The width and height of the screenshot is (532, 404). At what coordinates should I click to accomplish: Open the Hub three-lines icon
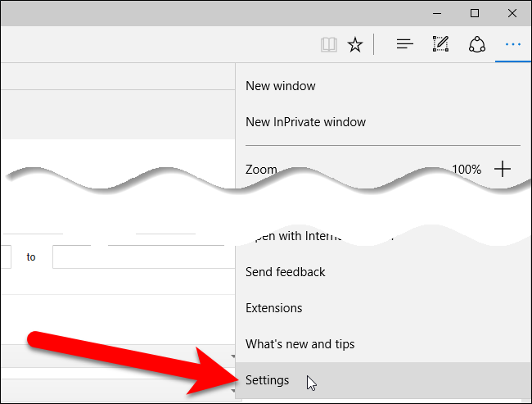click(x=405, y=44)
